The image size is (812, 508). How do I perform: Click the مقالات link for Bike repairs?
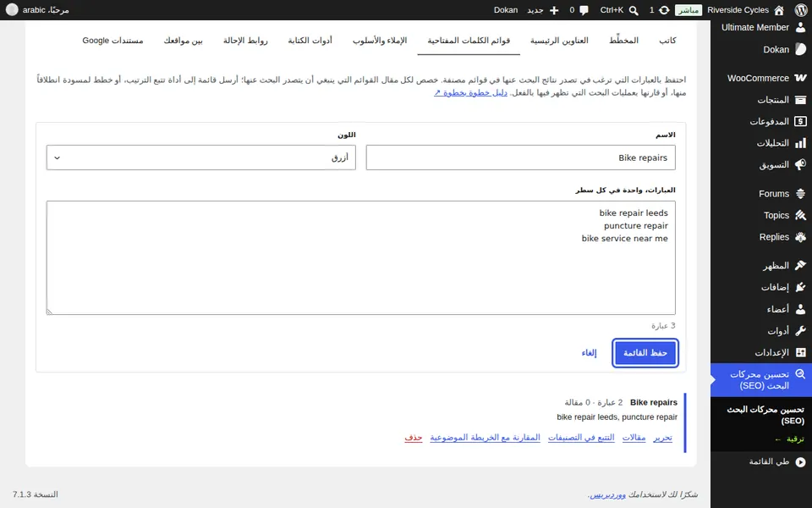[634, 438]
